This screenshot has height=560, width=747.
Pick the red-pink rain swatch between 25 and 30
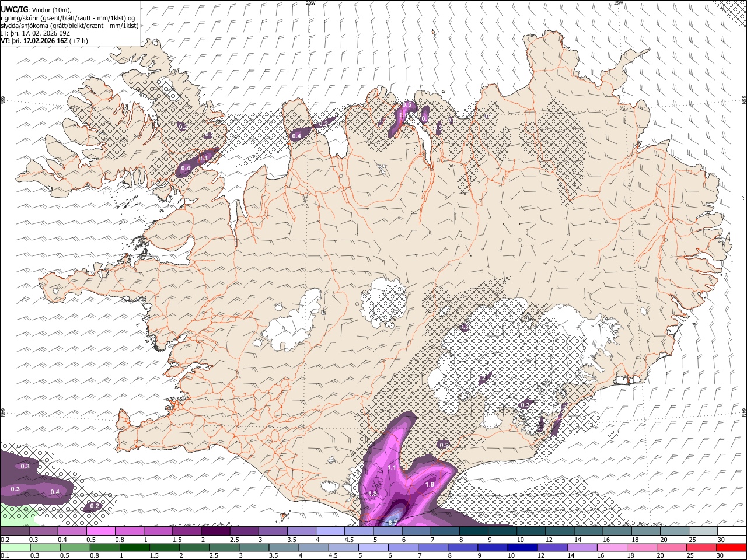701,548
